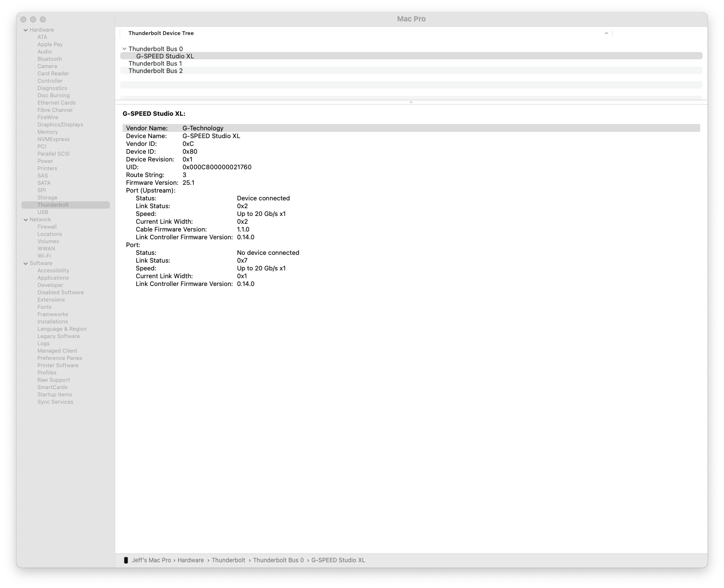
Task: Select Accessibility under Software
Action: click(x=54, y=270)
